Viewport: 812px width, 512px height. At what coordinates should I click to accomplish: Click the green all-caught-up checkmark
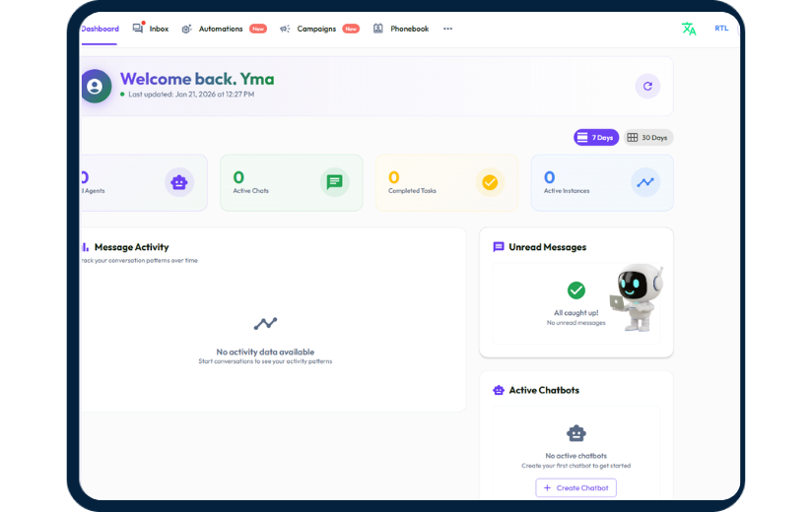[x=576, y=290]
